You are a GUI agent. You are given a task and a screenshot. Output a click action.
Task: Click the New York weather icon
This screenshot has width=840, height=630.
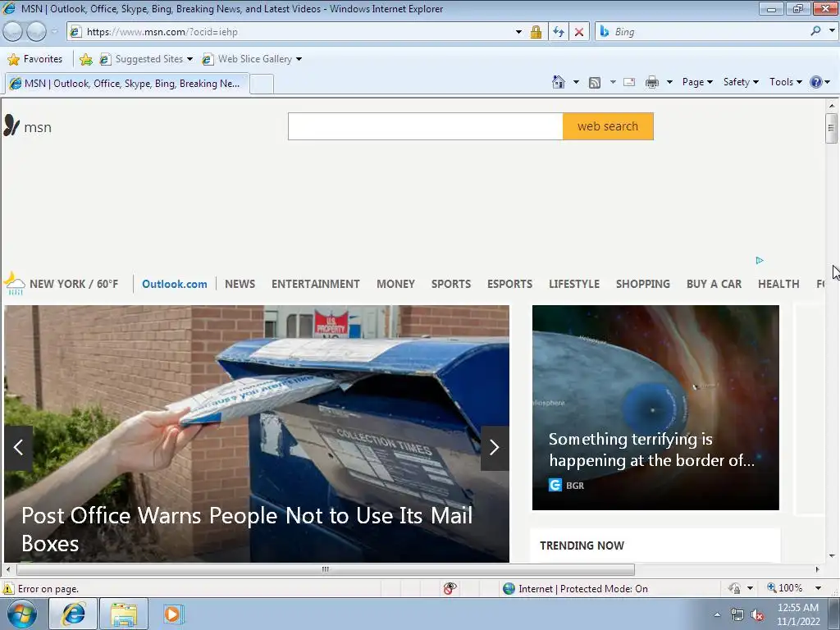pos(15,283)
